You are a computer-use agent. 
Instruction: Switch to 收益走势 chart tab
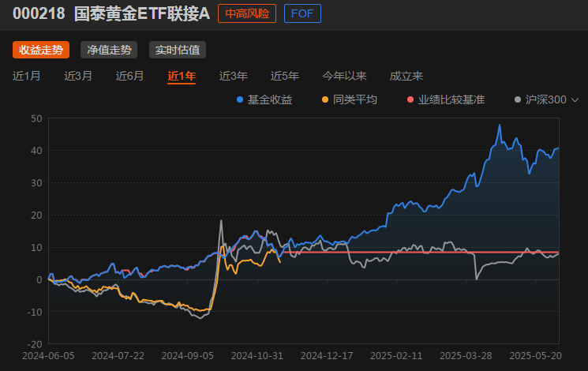pos(41,50)
